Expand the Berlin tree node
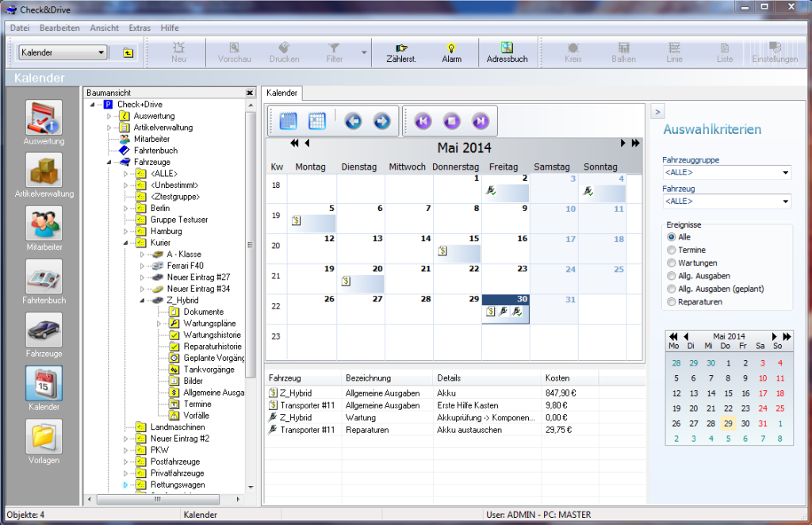 (124, 208)
